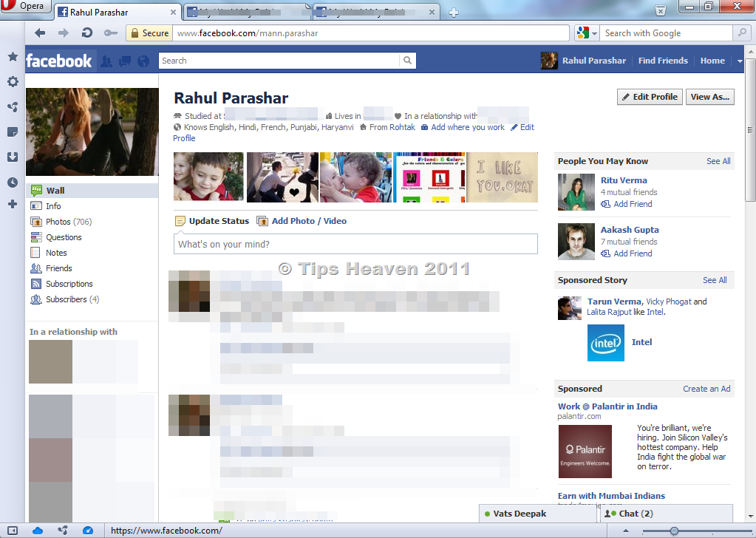The width and height of the screenshot is (756, 538).
Task: Click the Opera reload button
Action: coord(86,33)
